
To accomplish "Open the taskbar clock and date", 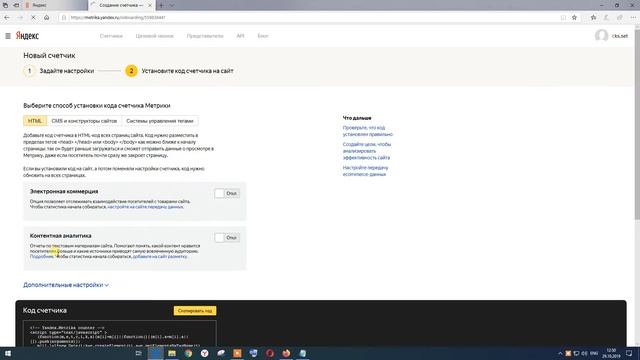I will 611,353.
